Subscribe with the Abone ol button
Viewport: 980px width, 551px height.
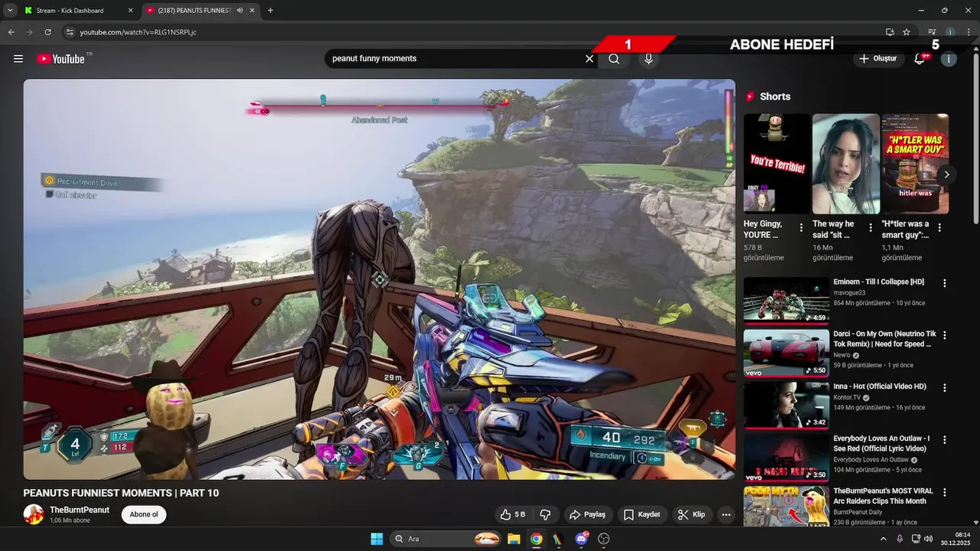click(x=144, y=515)
